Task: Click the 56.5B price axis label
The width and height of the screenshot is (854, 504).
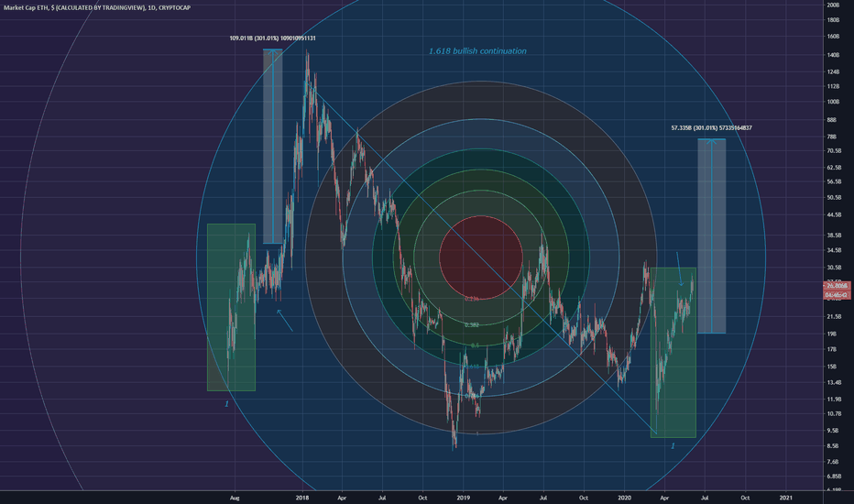Action: coord(834,182)
